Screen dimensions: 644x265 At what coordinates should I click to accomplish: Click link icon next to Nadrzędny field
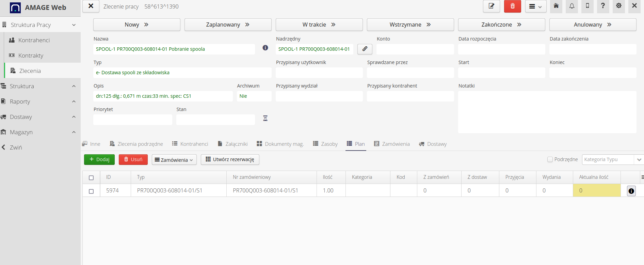[365, 49]
